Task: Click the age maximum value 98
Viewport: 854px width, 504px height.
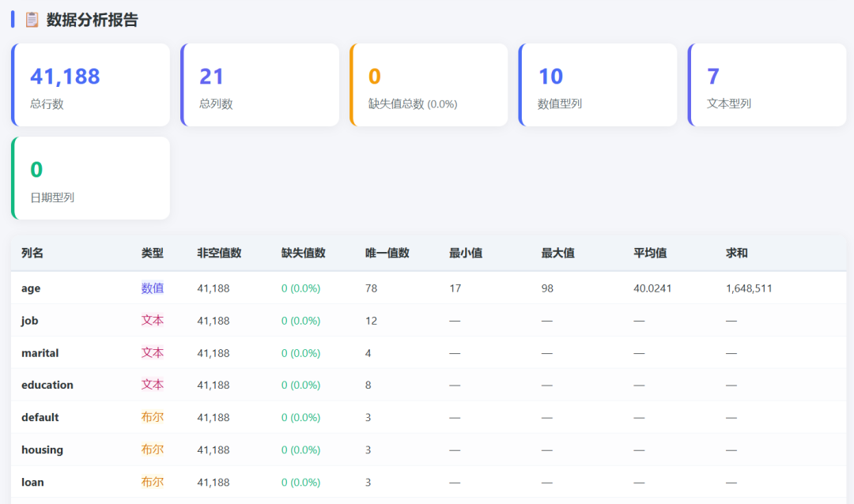Action: pos(547,288)
